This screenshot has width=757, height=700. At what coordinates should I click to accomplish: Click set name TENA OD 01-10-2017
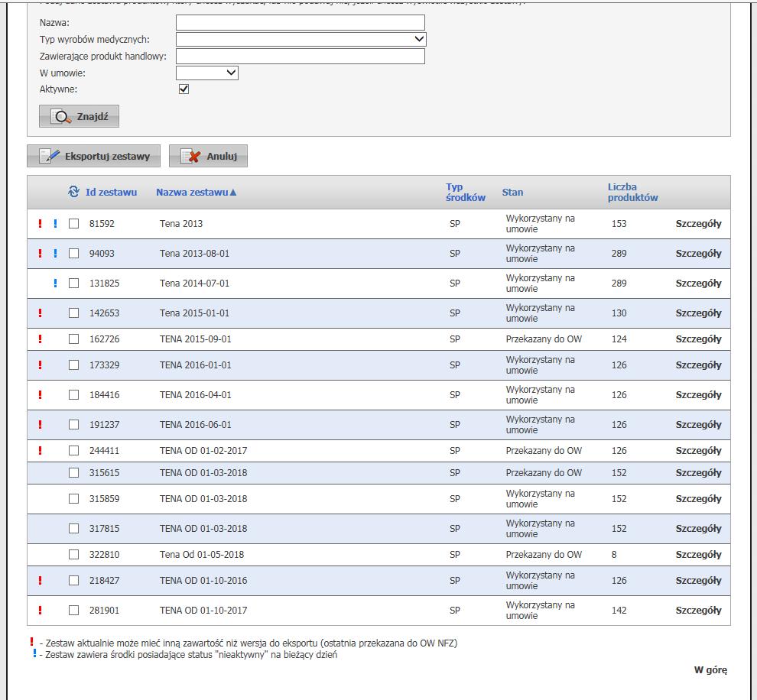coord(203,611)
